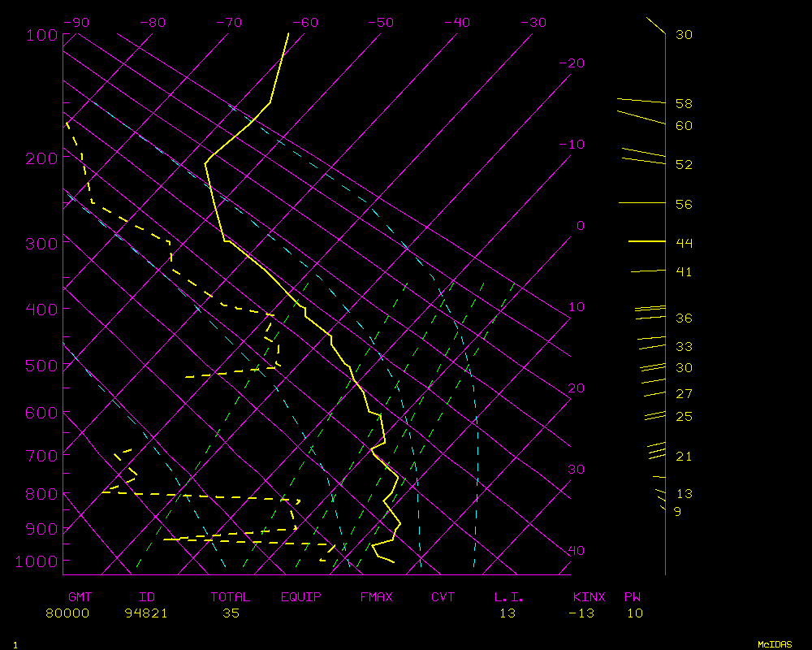Click the FMAX header label
This screenshot has width=812, height=650.
point(377,597)
